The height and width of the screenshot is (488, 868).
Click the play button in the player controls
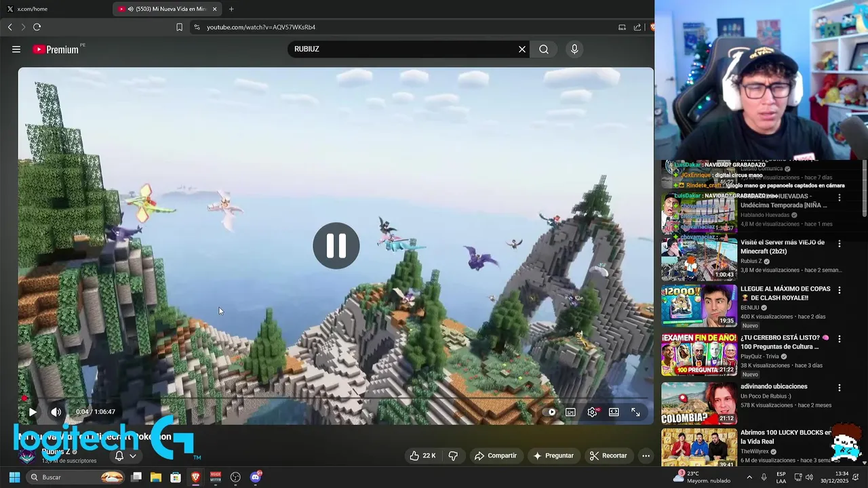click(33, 411)
